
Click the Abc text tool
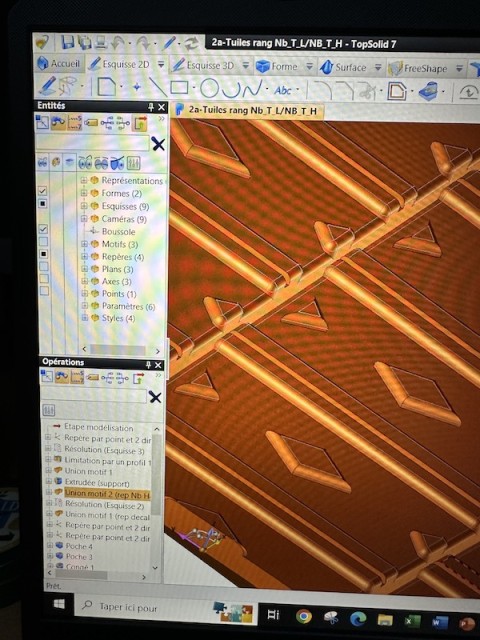(x=283, y=90)
